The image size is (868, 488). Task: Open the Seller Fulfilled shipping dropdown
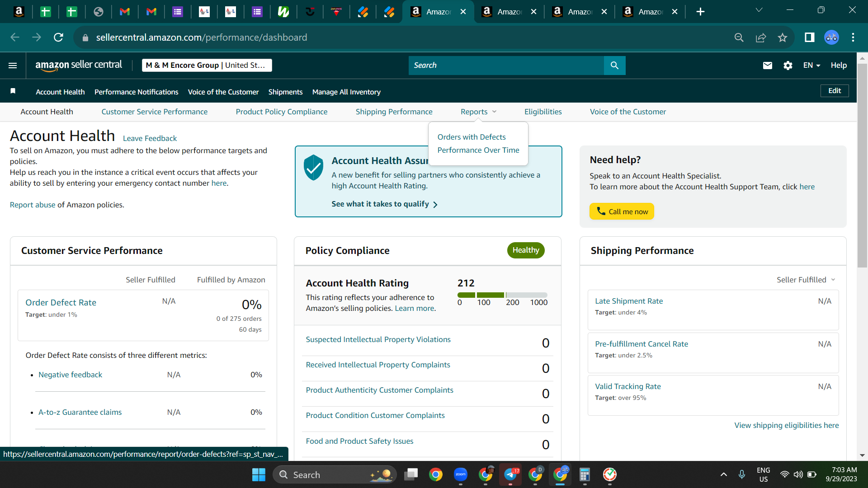[x=806, y=280]
